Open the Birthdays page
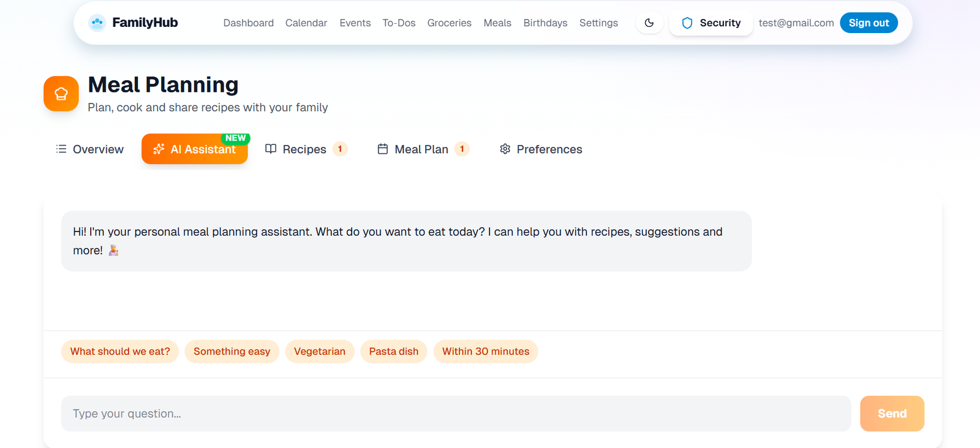This screenshot has height=448, width=980. tap(545, 23)
